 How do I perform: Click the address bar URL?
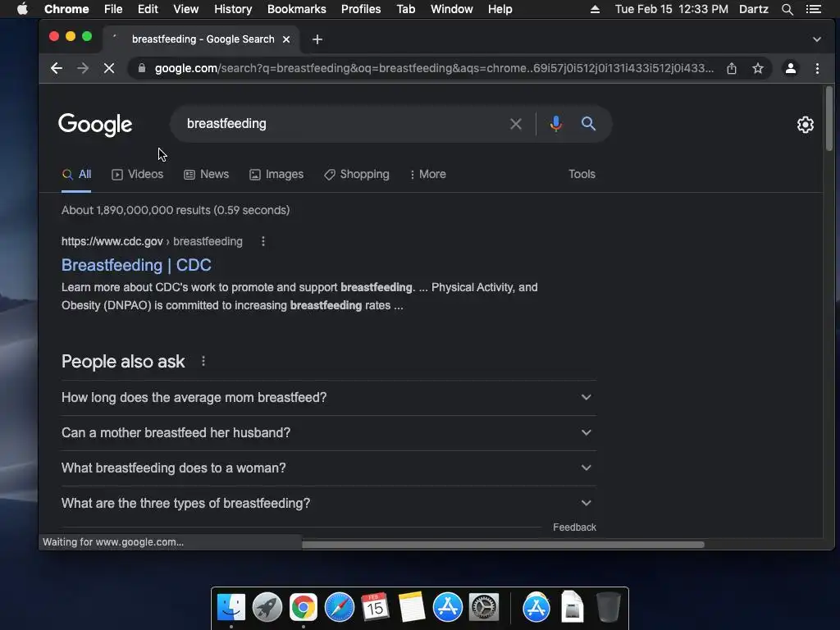pos(434,68)
